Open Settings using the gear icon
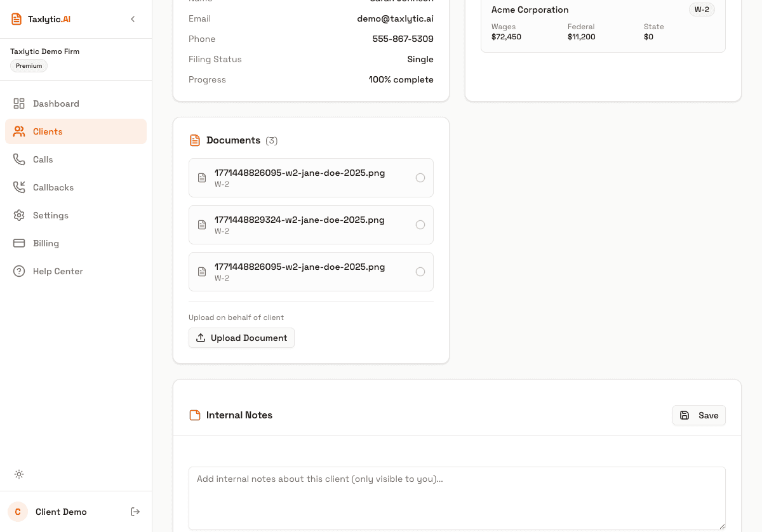This screenshot has height=532, width=762. [19, 215]
